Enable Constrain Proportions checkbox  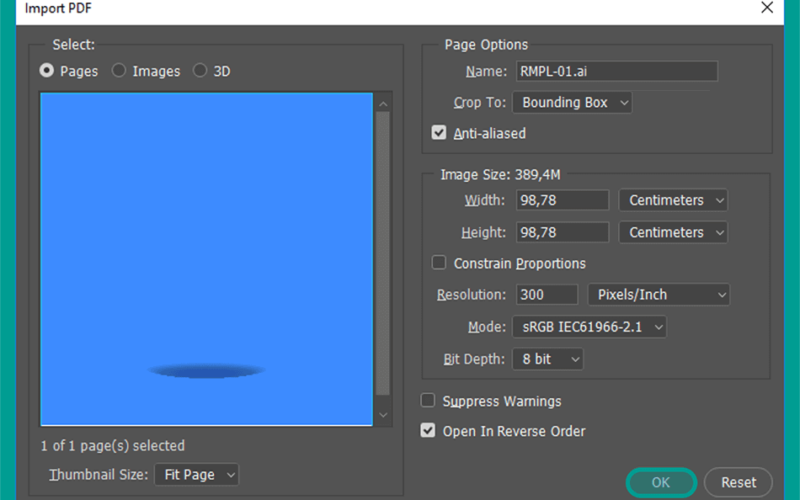tap(439, 263)
